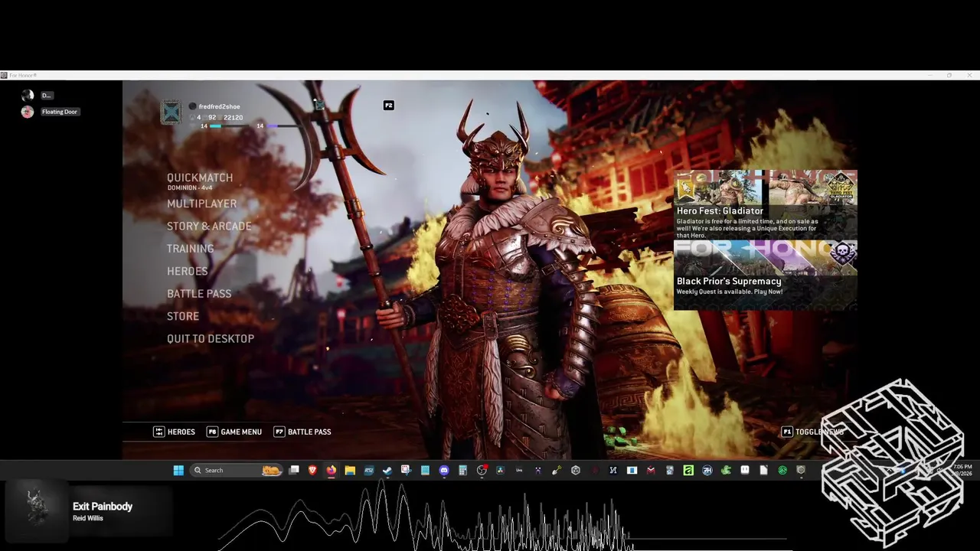Viewport: 980px width, 551px height.
Task: Open the blank document taskbar icon
Action: pyautogui.click(x=763, y=470)
